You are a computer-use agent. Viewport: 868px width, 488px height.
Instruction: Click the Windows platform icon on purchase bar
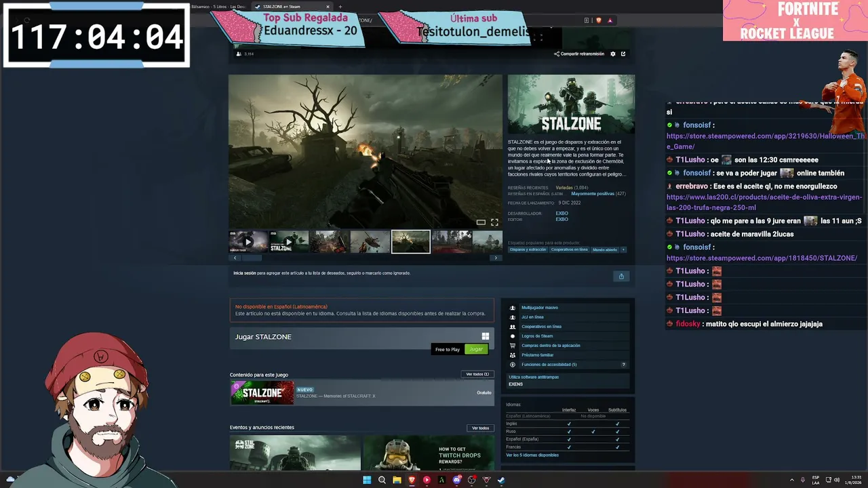tap(486, 336)
